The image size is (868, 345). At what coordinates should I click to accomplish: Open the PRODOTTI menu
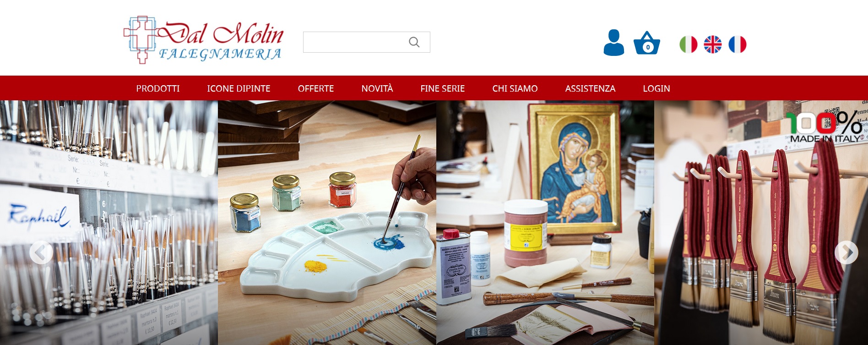click(158, 88)
